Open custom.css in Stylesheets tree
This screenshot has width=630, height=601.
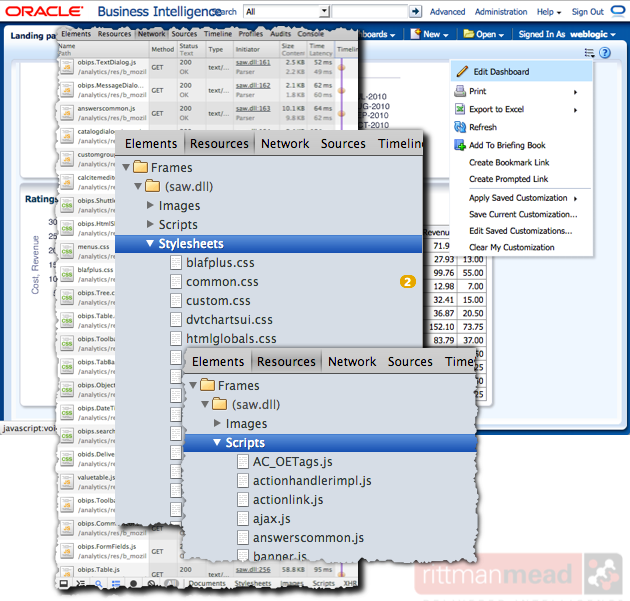click(218, 301)
